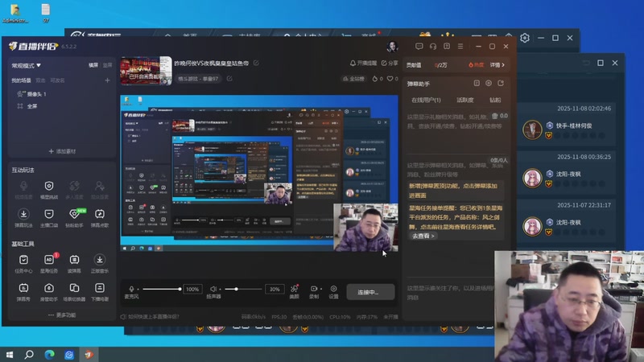Expand the 录制 dropdown arrow
Screen dimensions: 644x362
320,289
